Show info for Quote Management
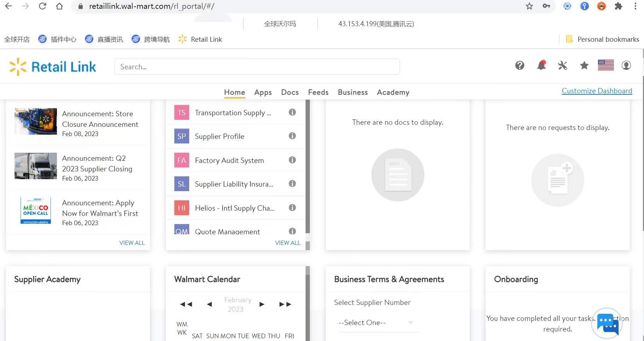This screenshot has width=644, height=341. (292, 231)
